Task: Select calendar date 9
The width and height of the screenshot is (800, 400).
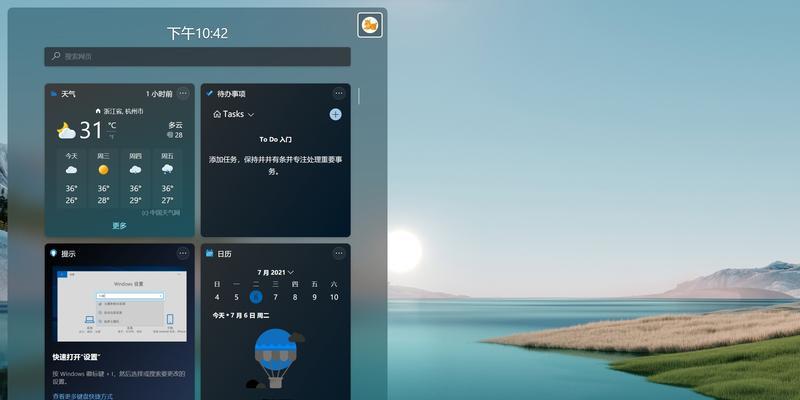Action: (x=314, y=297)
